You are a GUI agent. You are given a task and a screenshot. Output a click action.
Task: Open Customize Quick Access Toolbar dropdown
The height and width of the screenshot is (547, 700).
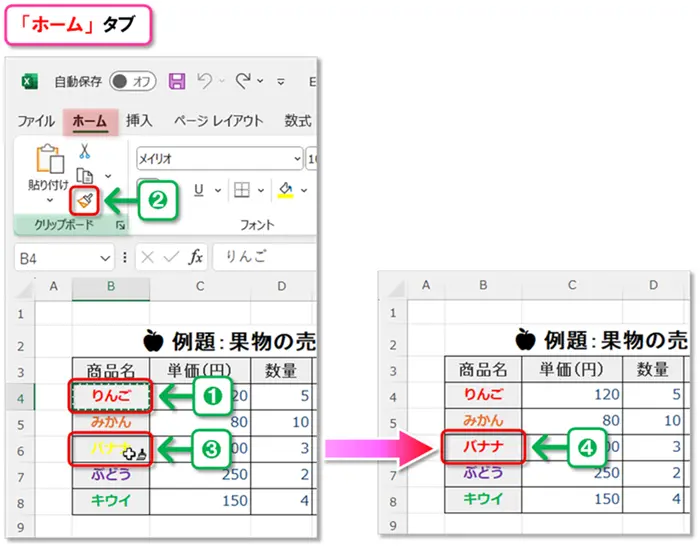coord(281,82)
